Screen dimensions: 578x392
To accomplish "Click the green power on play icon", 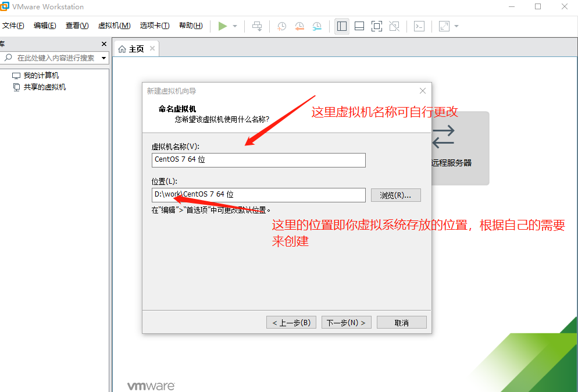I will tap(223, 26).
